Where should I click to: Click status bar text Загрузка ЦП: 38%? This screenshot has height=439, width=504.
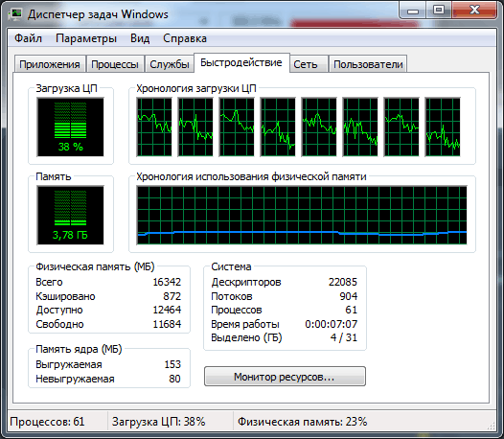click(x=158, y=422)
